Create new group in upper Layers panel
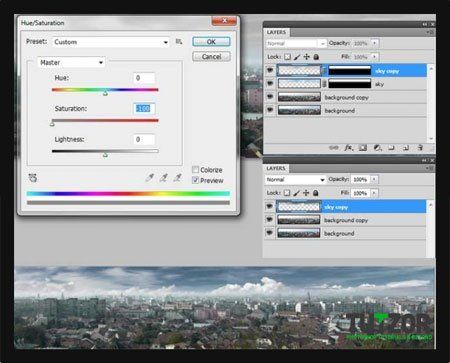Viewport: 450px width, 363px height. point(391,148)
